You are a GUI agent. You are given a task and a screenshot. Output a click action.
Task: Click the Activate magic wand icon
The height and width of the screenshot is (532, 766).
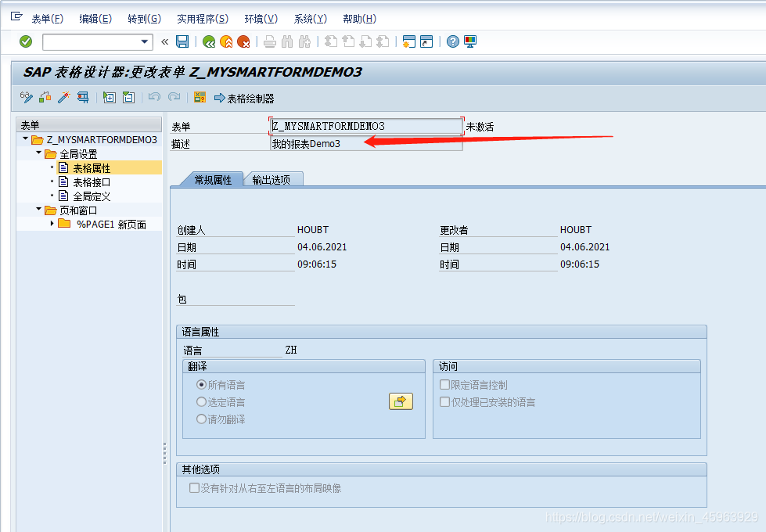pos(64,97)
